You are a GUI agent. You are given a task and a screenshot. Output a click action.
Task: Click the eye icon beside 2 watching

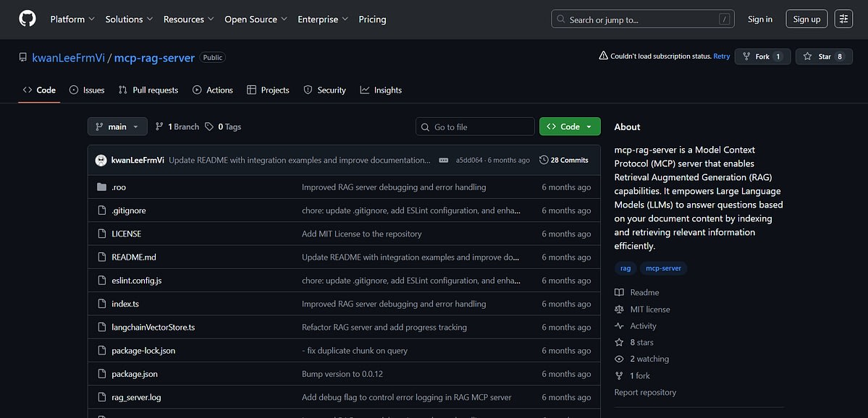pyautogui.click(x=619, y=358)
